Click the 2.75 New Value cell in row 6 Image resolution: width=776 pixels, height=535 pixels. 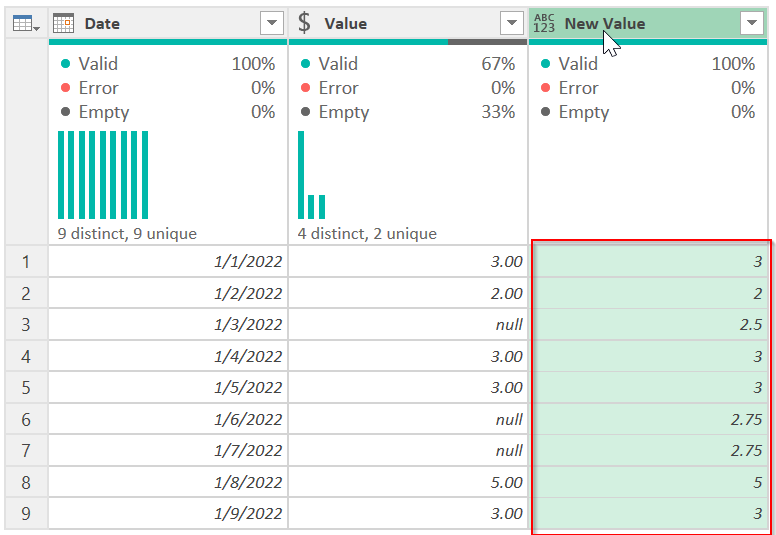click(649, 419)
